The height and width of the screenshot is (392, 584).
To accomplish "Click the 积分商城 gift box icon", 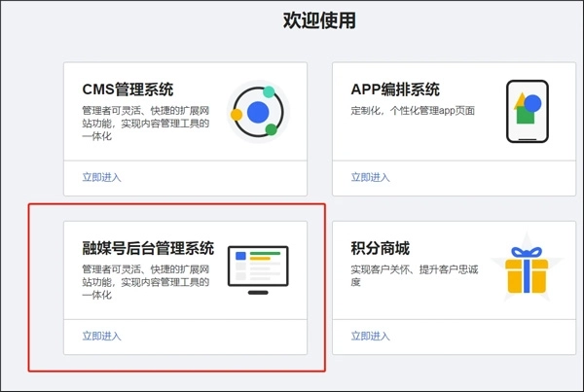I will coord(527,269).
